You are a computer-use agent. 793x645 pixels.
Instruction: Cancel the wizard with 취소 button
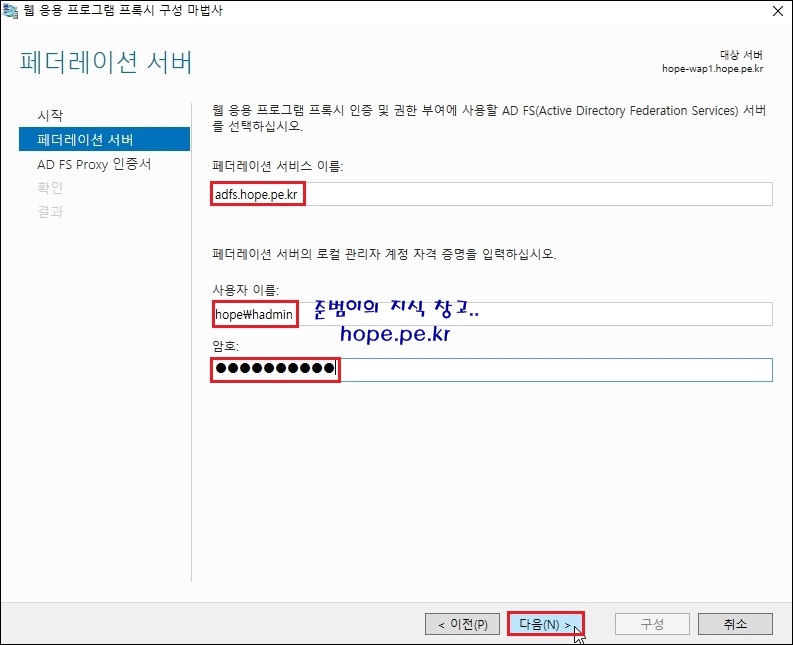click(735, 624)
